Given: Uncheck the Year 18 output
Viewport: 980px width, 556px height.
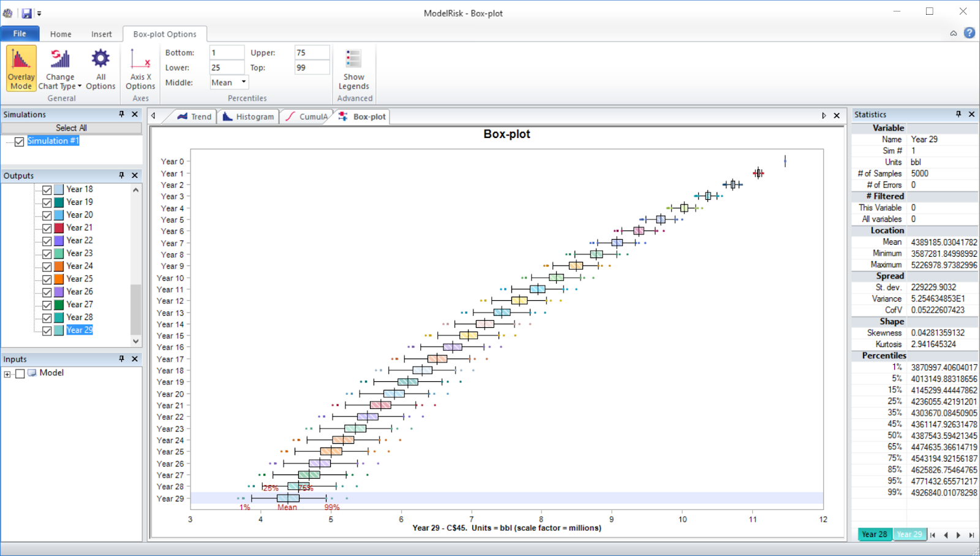Looking at the screenshot, I should 47,189.
